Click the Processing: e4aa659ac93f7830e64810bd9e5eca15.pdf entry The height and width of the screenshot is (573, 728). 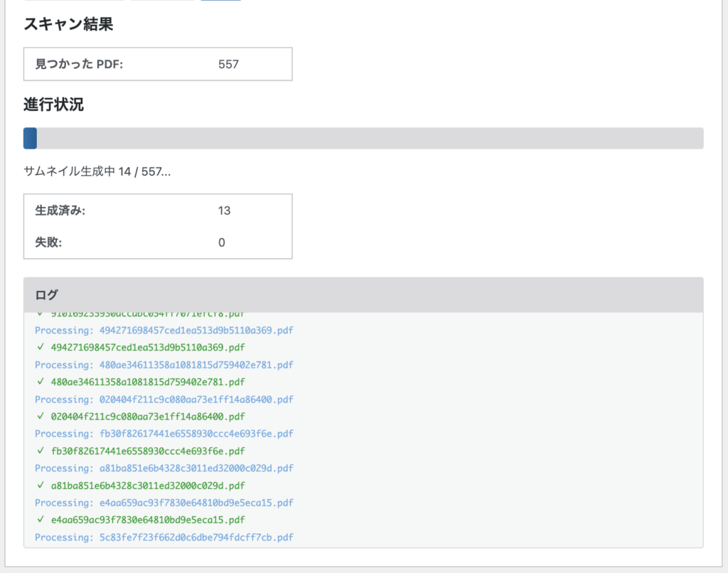point(164,503)
